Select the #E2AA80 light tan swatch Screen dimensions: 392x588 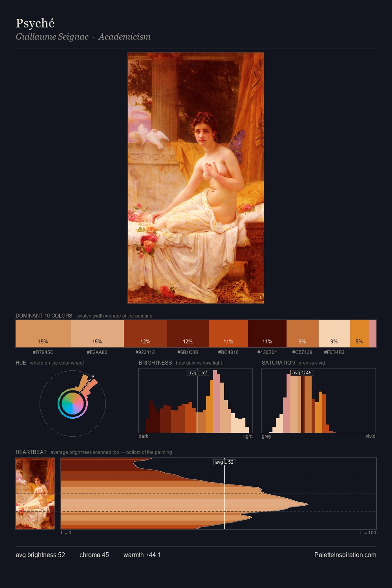click(x=97, y=334)
